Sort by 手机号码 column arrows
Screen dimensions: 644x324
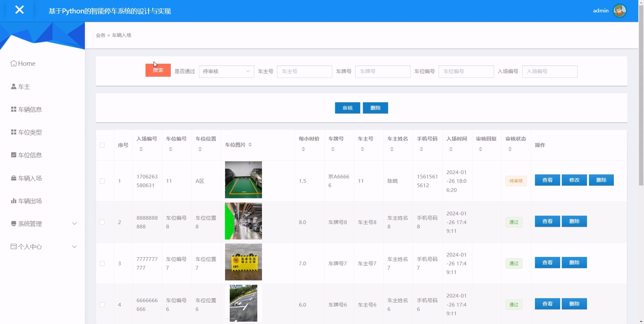[x=421, y=149]
